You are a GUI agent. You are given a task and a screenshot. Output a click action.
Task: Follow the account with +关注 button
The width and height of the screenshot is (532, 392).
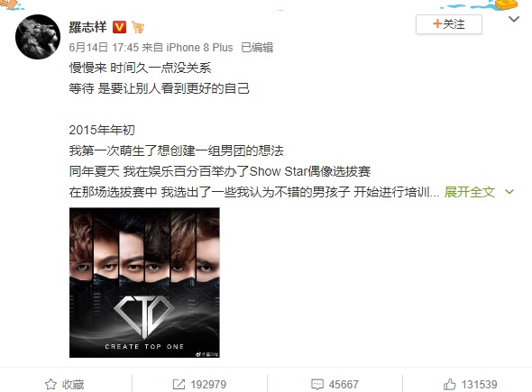pyautogui.click(x=449, y=24)
